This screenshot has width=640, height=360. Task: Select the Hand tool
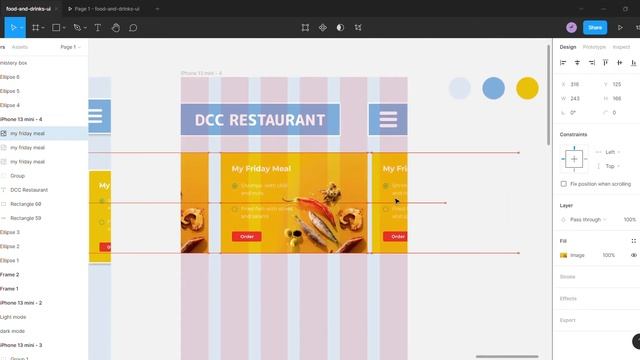point(116,27)
